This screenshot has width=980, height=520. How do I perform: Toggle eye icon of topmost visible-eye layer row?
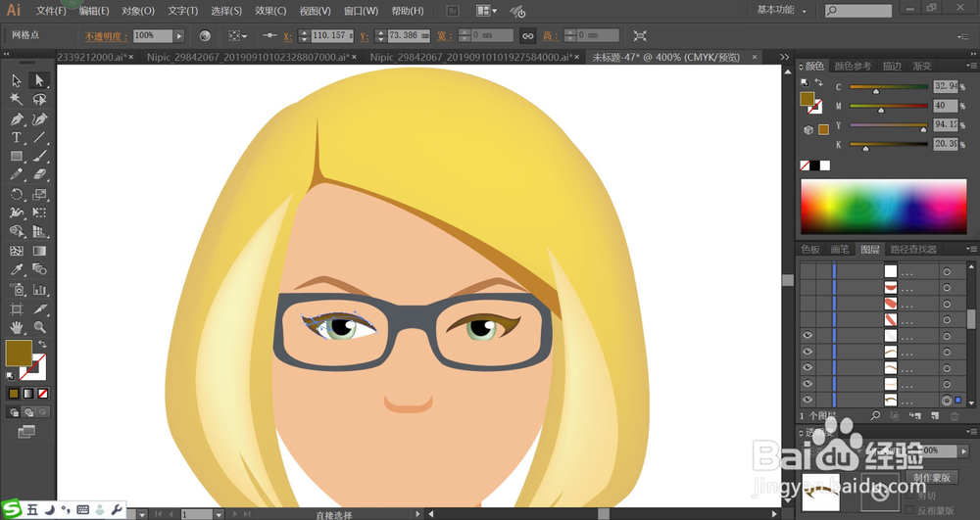click(x=808, y=335)
